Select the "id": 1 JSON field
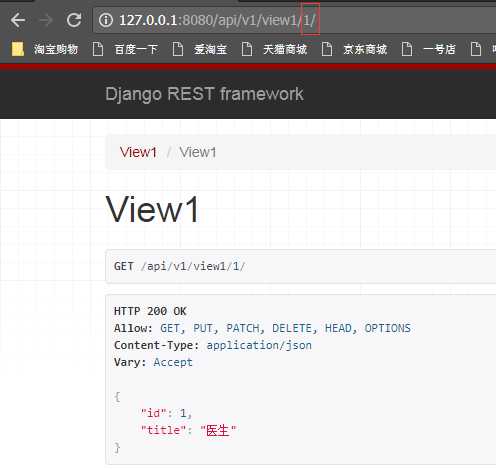Viewport: 496px width, 469px height. (x=166, y=413)
